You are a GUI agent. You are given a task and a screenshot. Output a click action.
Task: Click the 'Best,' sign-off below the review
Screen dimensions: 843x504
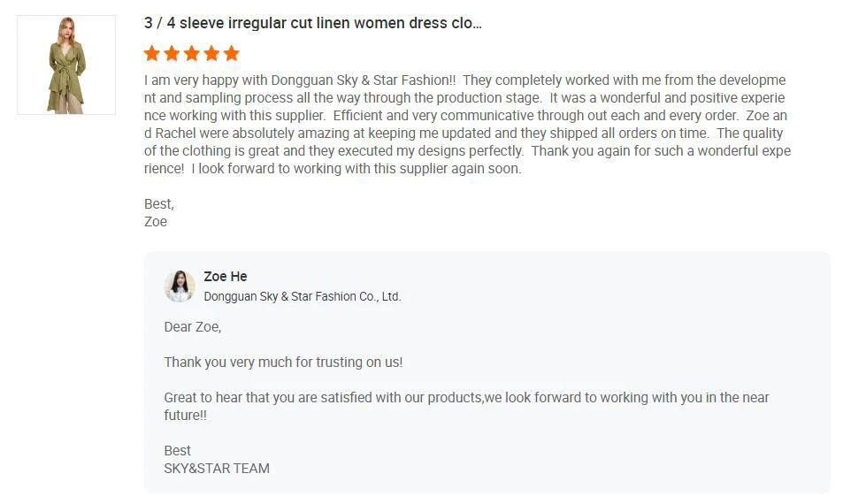[159, 204]
